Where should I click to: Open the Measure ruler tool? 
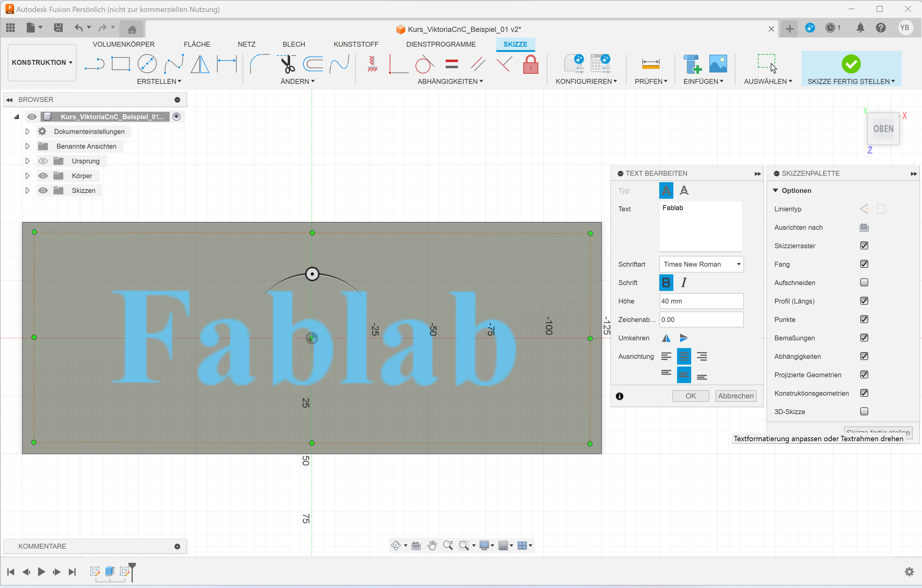(651, 64)
